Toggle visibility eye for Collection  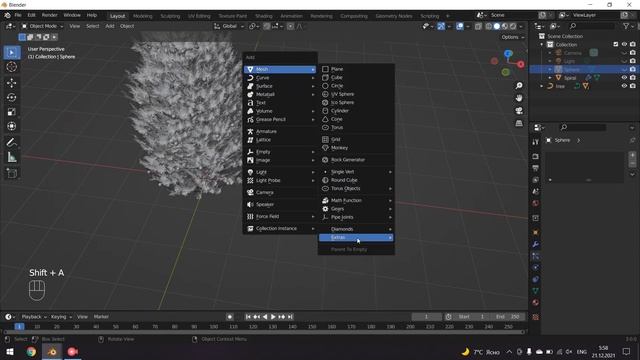(624, 44)
